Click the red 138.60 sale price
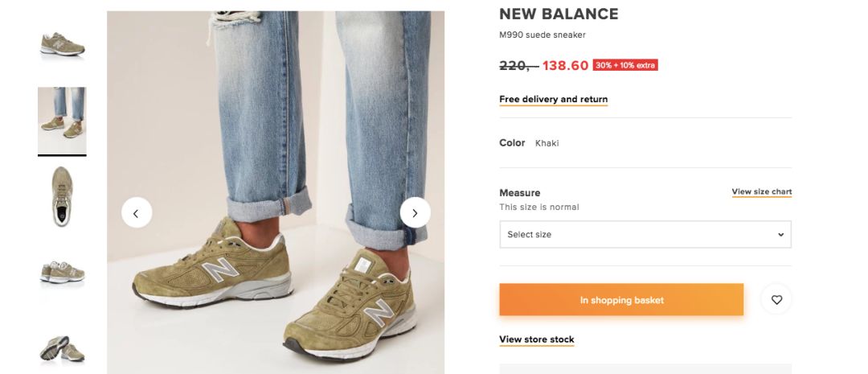This screenshot has height=374, width=868. coord(565,65)
